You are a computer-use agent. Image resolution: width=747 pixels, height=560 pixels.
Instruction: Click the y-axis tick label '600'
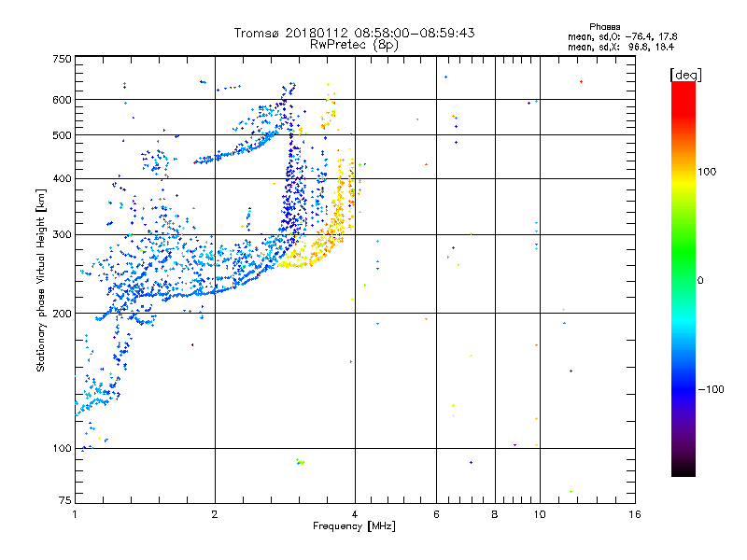62,100
